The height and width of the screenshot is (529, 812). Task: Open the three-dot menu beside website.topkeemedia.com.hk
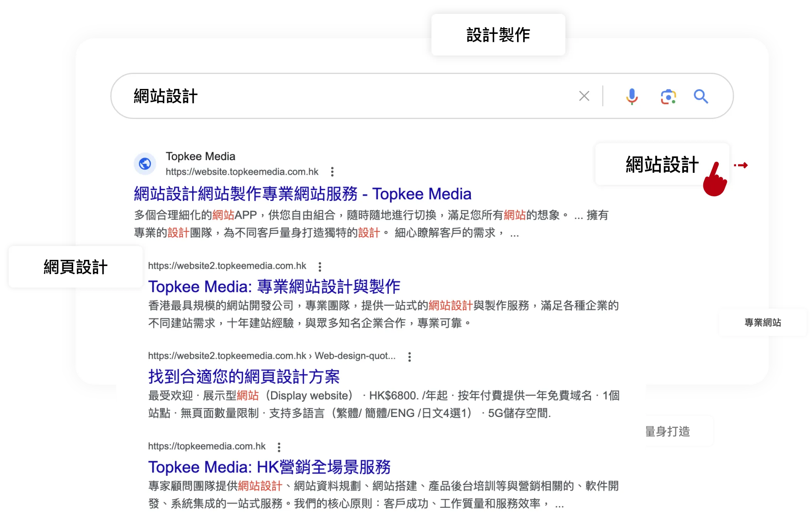pos(332,172)
